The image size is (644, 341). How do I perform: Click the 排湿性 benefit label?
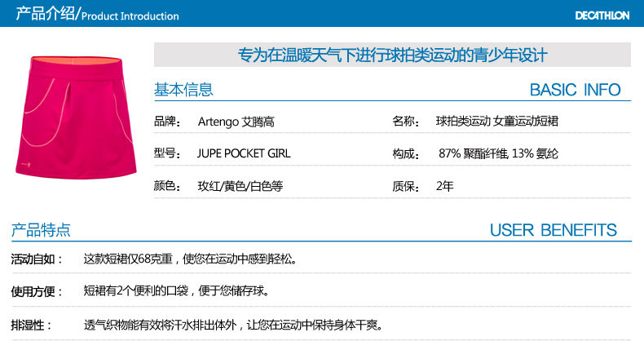pyautogui.click(x=32, y=325)
